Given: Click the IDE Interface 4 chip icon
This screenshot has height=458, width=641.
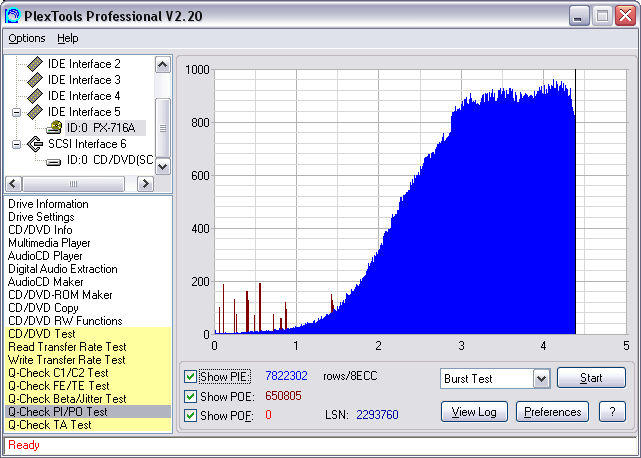Looking at the screenshot, I should [35, 96].
